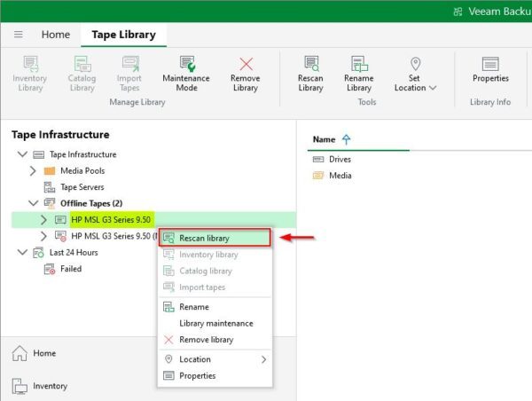Click Media folder list icon
This screenshot has width=532, height=401.
coord(318,176)
